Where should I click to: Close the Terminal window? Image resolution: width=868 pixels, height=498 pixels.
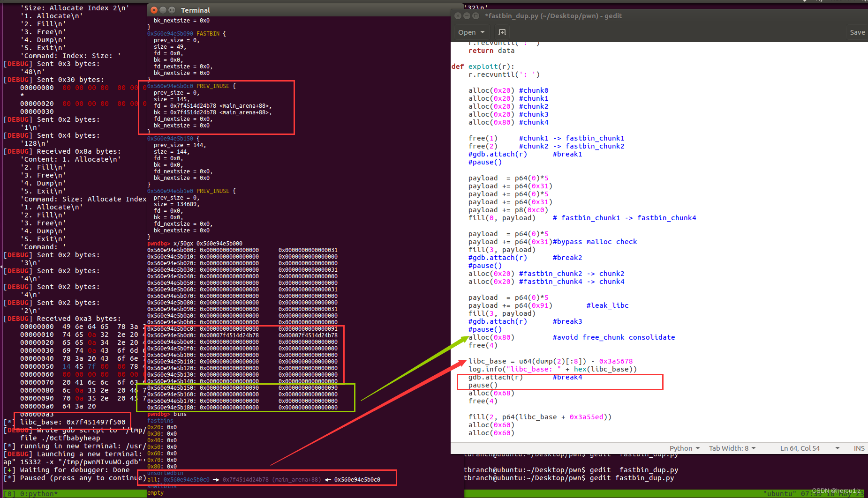pos(154,10)
